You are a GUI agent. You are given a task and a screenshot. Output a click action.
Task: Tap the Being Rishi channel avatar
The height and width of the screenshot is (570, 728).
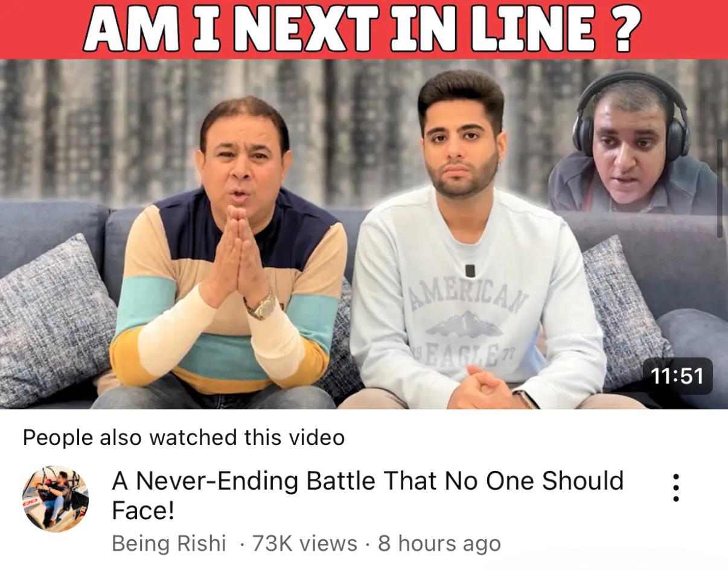pyautogui.click(x=56, y=499)
